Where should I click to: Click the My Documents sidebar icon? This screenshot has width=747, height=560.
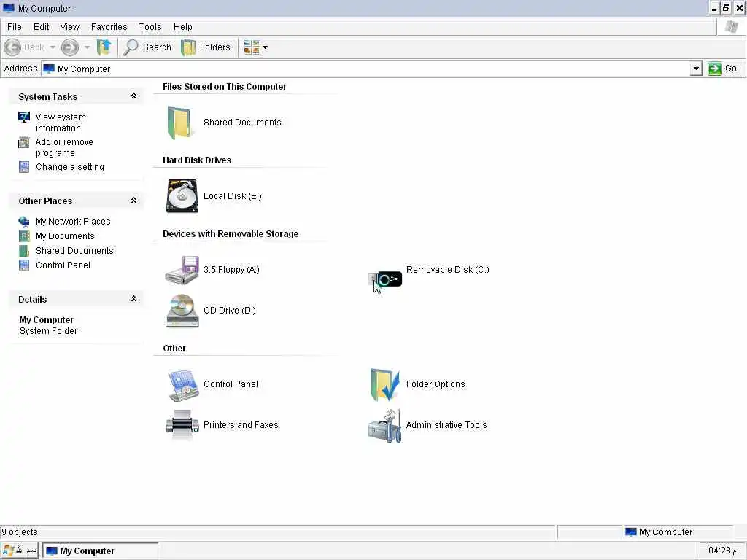click(x=24, y=236)
